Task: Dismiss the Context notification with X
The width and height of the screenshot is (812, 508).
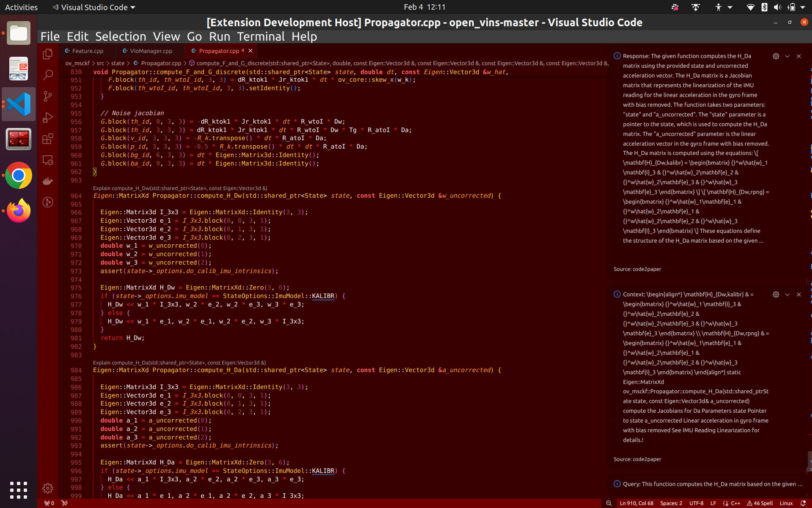Action: pyautogui.click(x=798, y=295)
